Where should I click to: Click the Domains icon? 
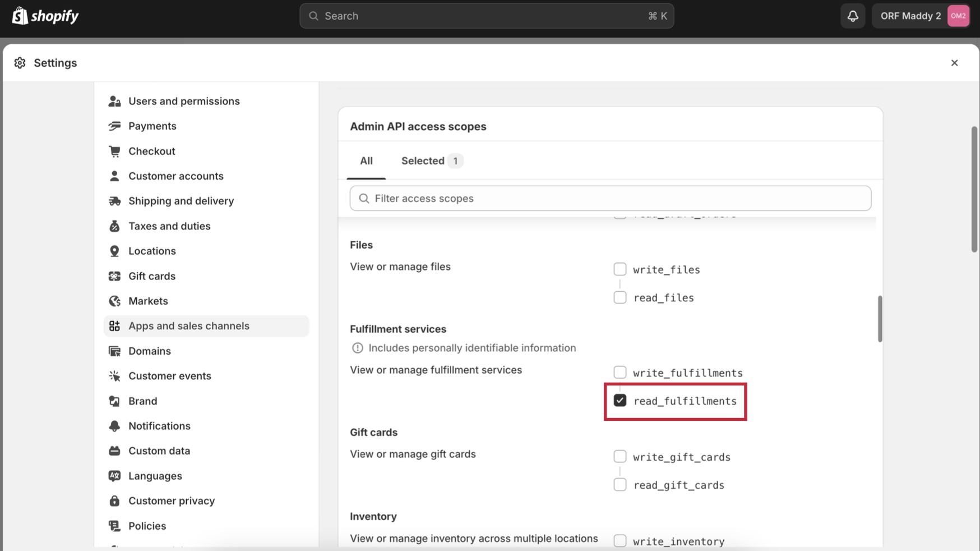(x=114, y=351)
